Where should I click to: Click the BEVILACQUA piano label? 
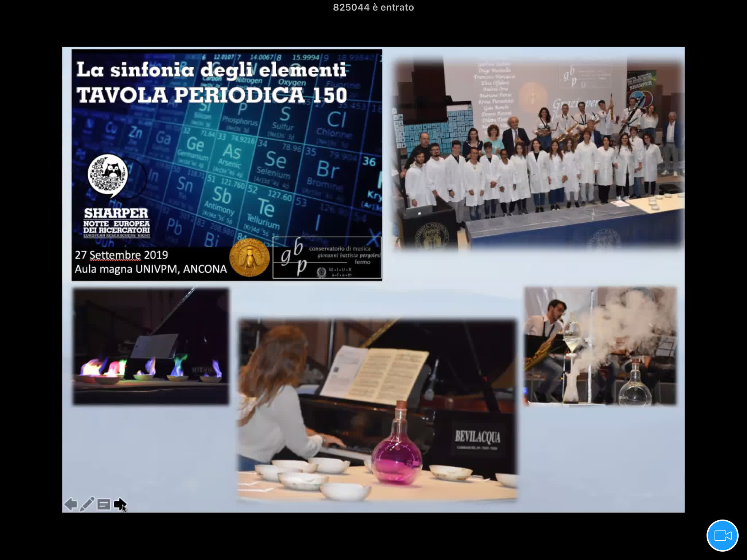pyautogui.click(x=477, y=436)
